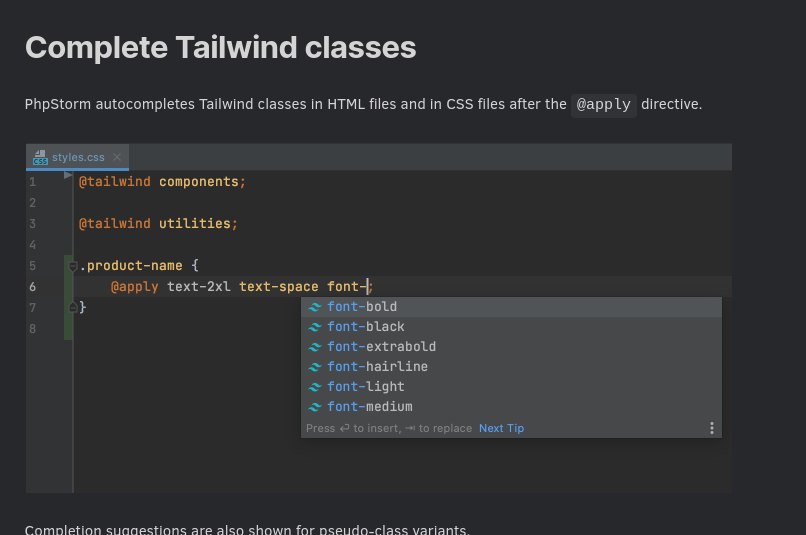Click the '@apply' inline code in paragraph

(x=603, y=105)
